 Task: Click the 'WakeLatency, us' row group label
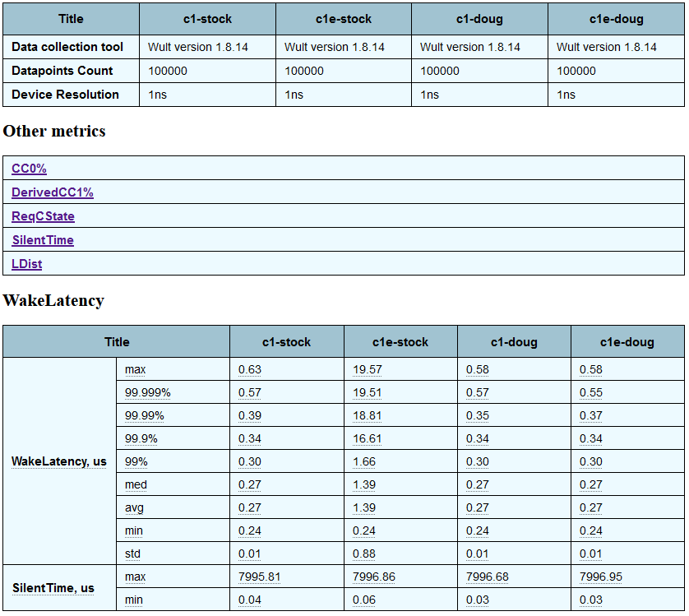(59, 461)
